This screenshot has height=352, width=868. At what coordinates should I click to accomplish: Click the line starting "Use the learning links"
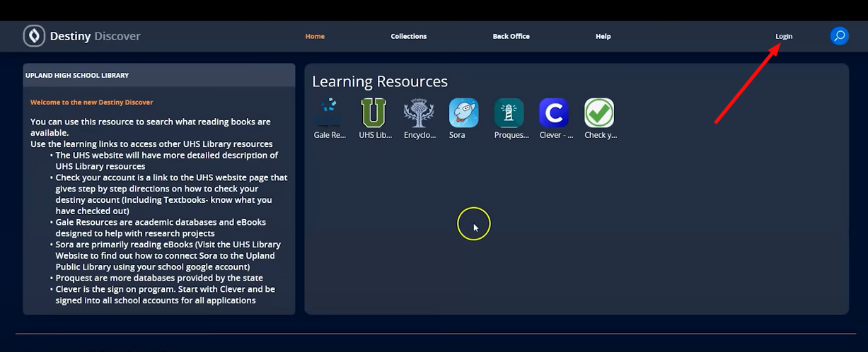tap(151, 144)
